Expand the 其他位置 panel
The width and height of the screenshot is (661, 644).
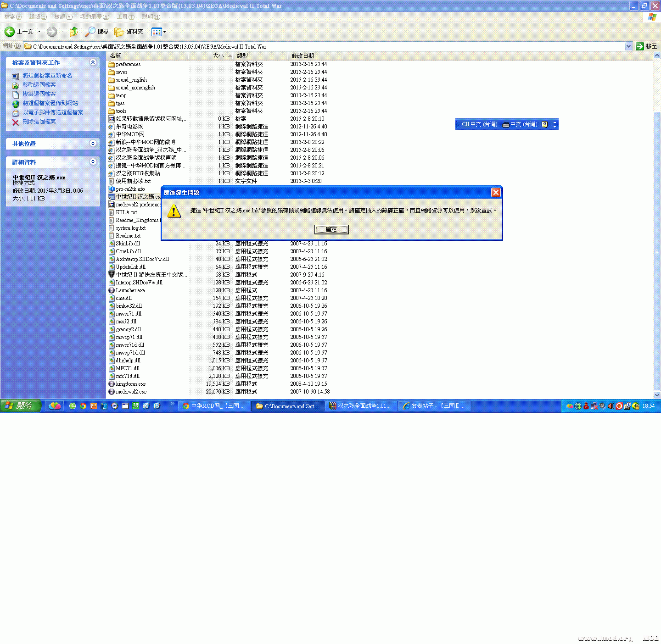tap(93, 144)
